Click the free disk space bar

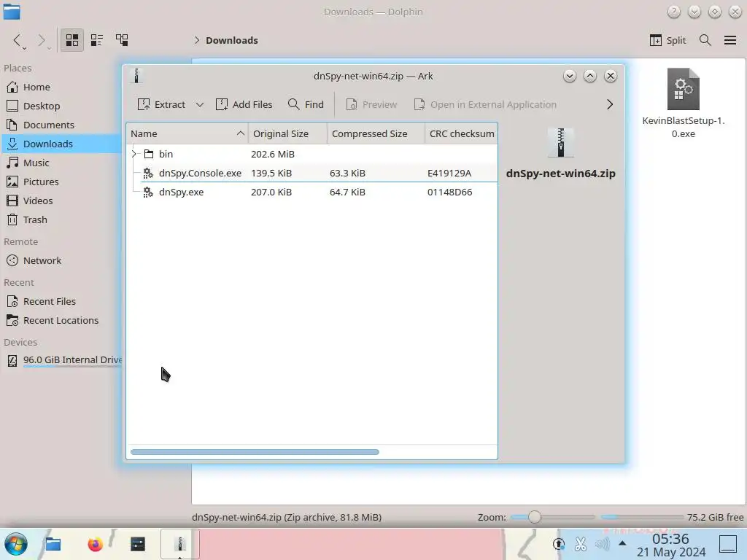(x=642, y=517)
